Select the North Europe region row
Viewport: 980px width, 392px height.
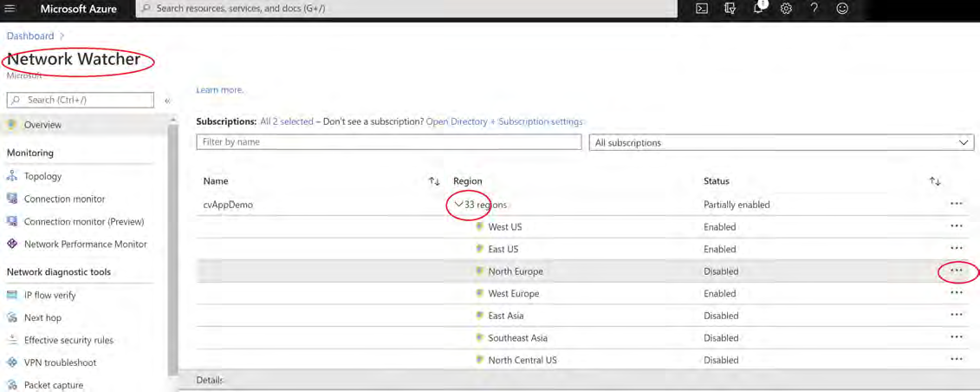[583, 271]
